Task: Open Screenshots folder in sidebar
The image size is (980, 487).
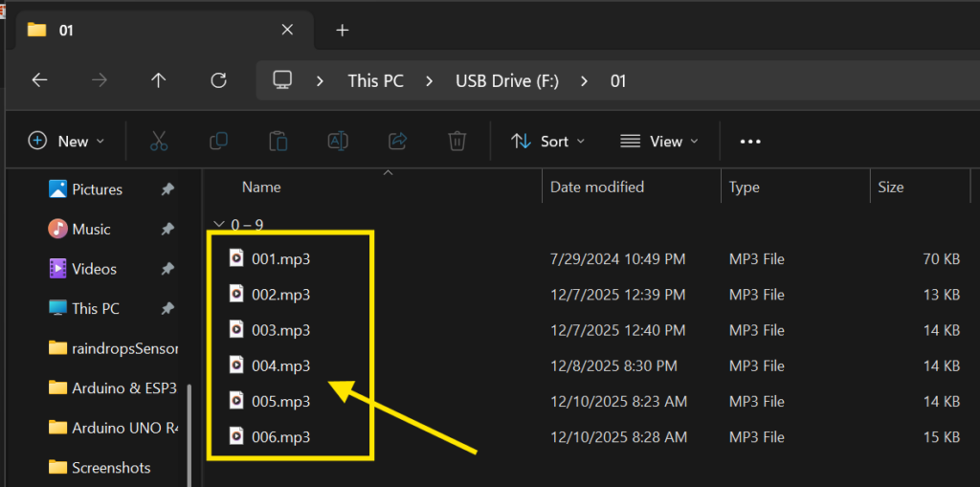Action: click(x=111, y=468)
